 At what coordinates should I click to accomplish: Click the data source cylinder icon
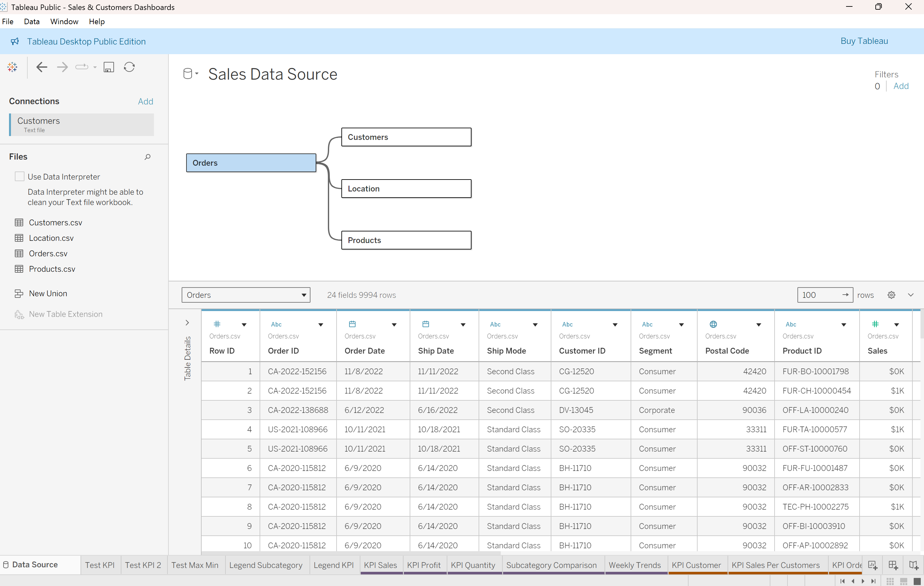(x=188, y=73)
